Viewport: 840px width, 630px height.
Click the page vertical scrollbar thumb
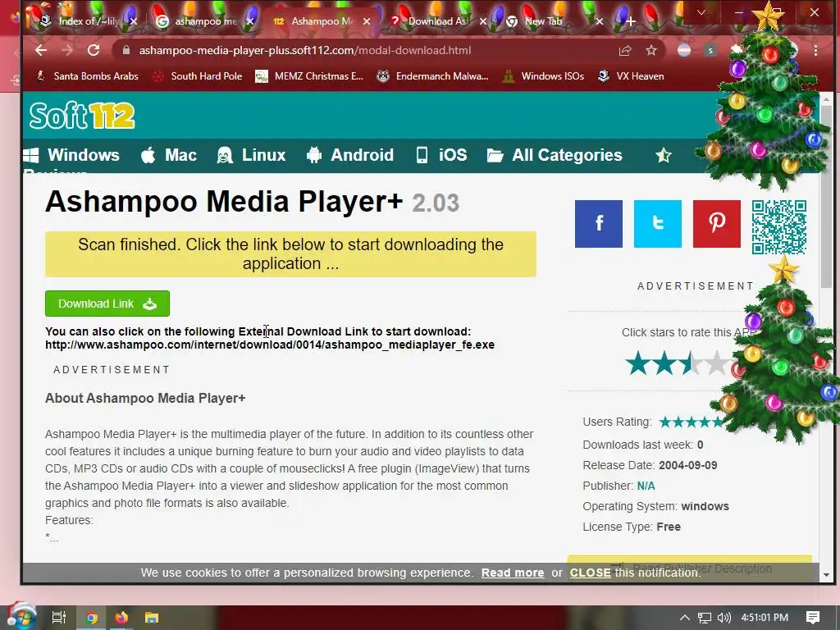tap(826, 195)
